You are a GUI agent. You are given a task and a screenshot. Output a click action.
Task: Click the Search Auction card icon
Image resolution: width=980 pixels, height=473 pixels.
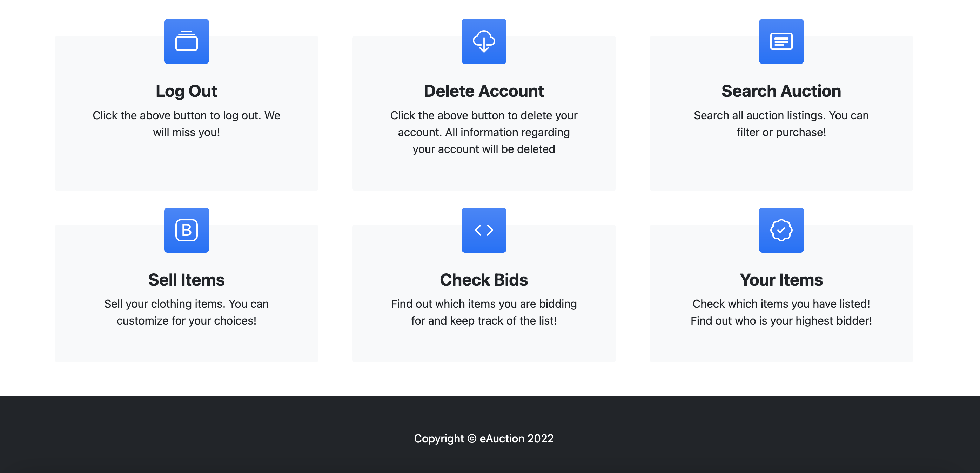[x=781, y=41]
